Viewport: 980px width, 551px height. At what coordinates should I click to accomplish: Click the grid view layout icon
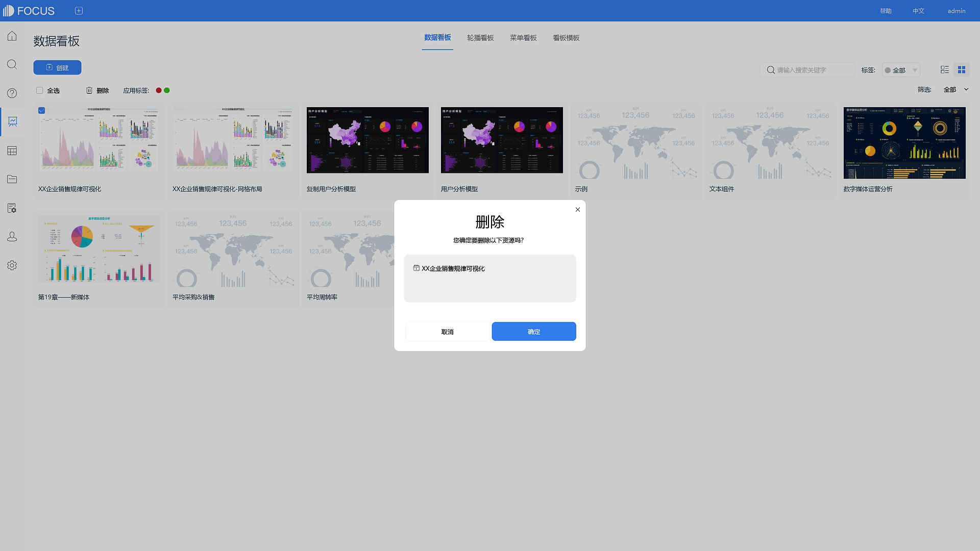[x=961, y=69]
